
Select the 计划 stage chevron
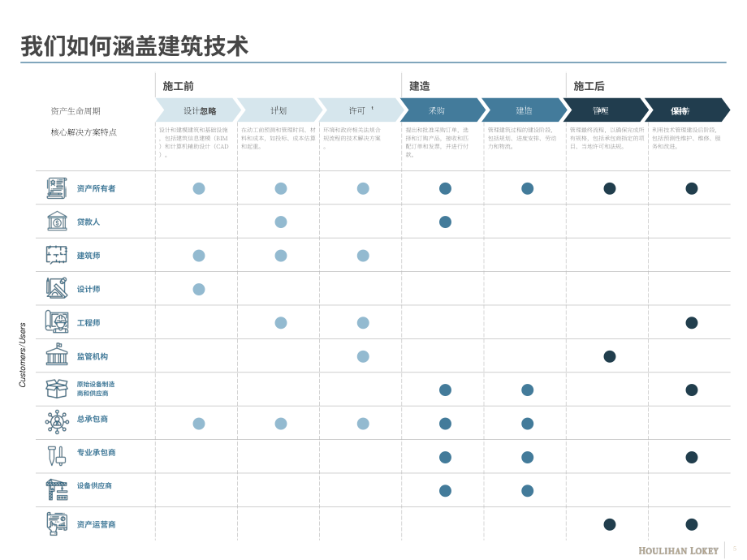pyautogui.click(x=280, y=110)
